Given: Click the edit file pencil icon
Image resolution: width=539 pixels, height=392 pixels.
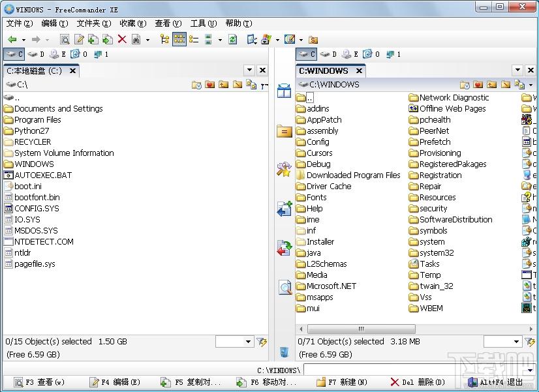Looking at the screenshot, I should click(x=79, y=40).
